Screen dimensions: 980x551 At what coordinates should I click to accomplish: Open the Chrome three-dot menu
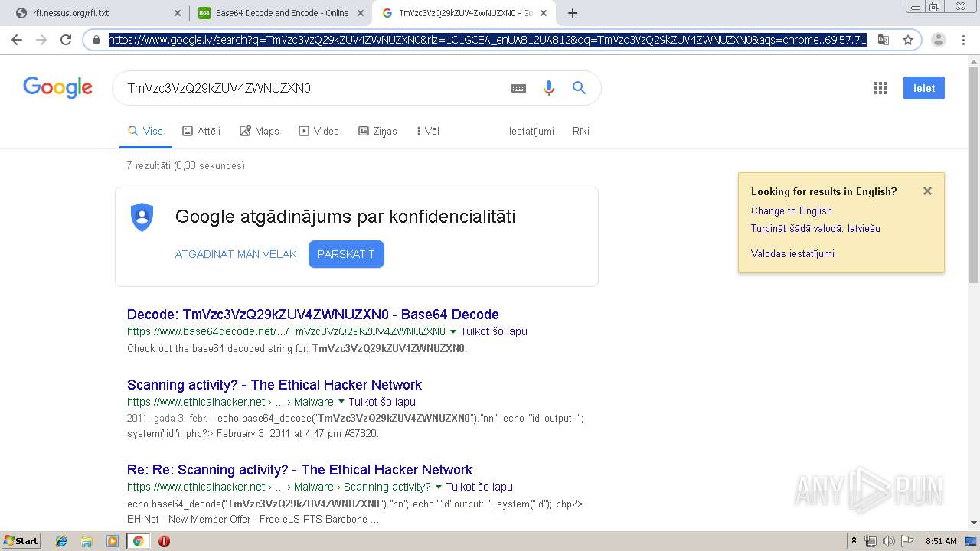click(x=962, y=40)
